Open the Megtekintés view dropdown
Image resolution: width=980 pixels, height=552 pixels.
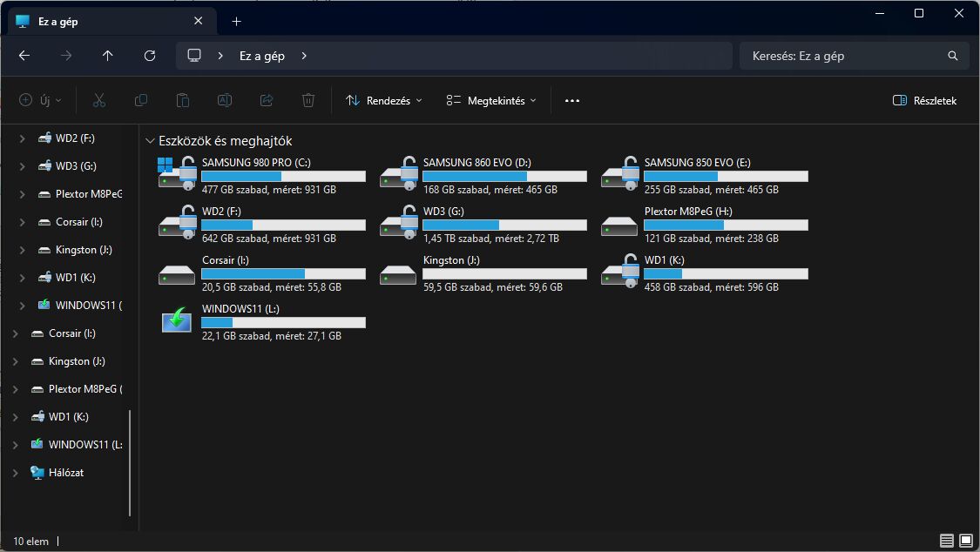491,100
